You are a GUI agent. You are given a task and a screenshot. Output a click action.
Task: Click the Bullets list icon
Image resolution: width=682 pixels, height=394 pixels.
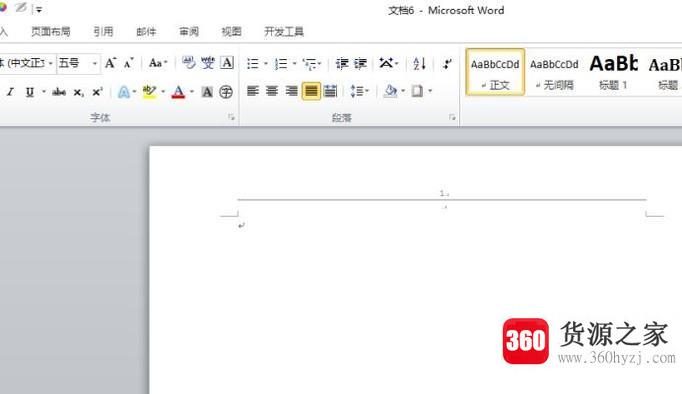pyautogui.click(x=253, y=64)
